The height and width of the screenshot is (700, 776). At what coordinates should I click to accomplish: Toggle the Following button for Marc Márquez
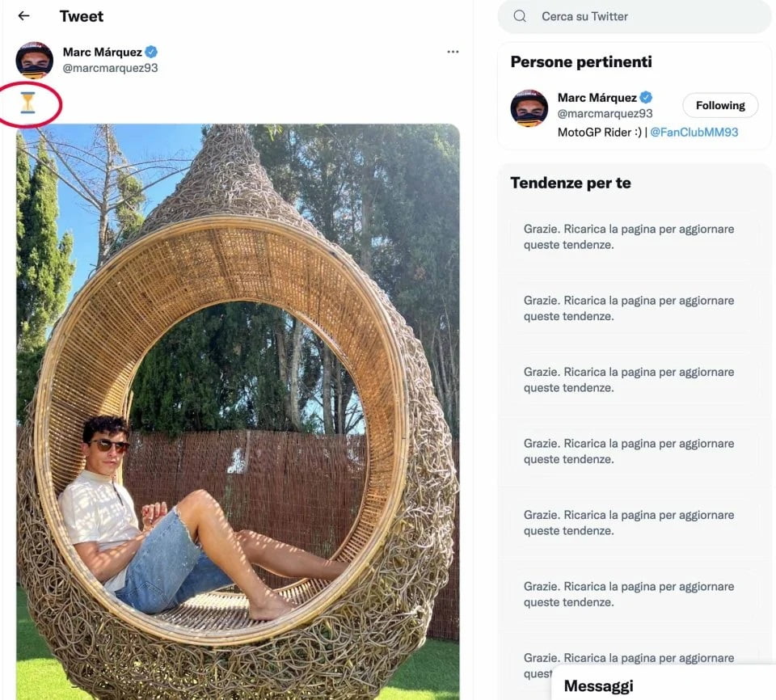click(720, 105)
